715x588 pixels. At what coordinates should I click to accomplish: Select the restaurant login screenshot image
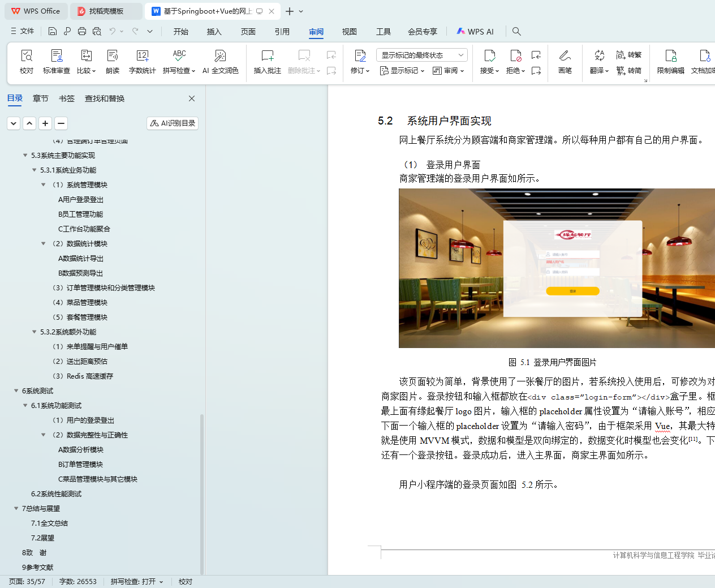pyautogui.click(x=557, y=268)
